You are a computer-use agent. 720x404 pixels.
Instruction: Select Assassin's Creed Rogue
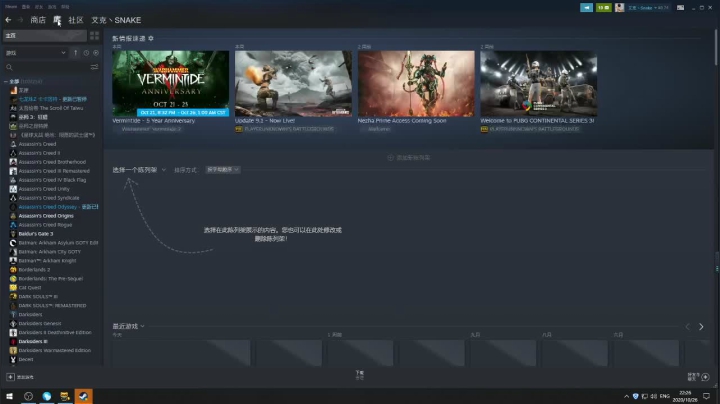click(45, 225)
